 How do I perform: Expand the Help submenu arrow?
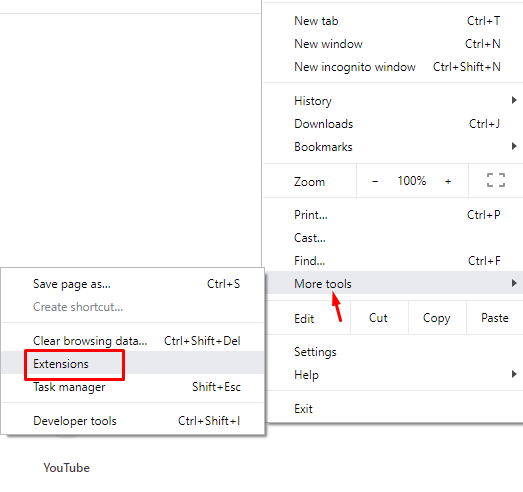(514, 374)
